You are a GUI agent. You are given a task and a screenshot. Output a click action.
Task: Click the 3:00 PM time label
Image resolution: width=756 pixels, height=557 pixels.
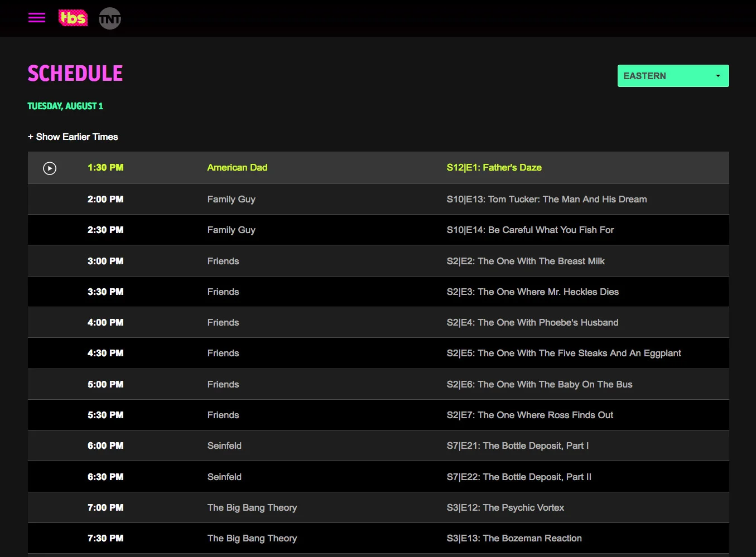coord(105,261)
